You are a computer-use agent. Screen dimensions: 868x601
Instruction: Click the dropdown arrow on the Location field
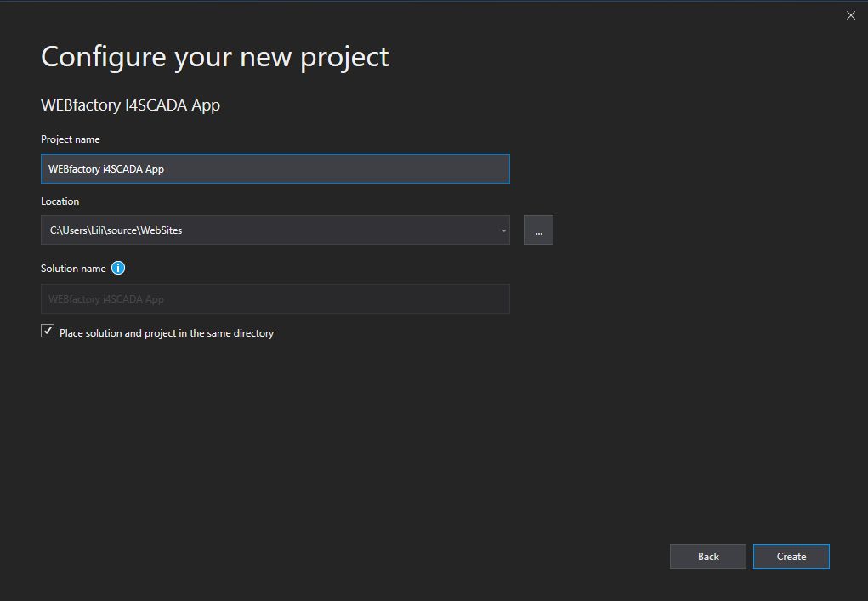click(502, 230)
